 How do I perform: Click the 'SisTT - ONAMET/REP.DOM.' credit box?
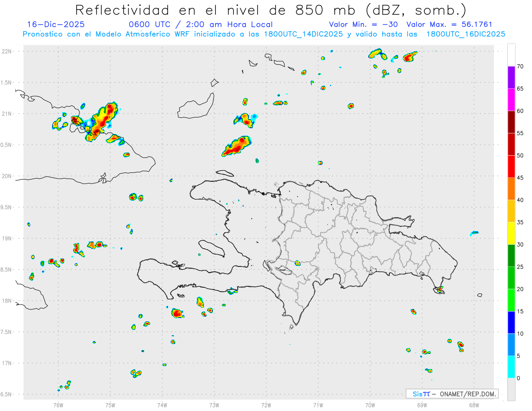452,394
